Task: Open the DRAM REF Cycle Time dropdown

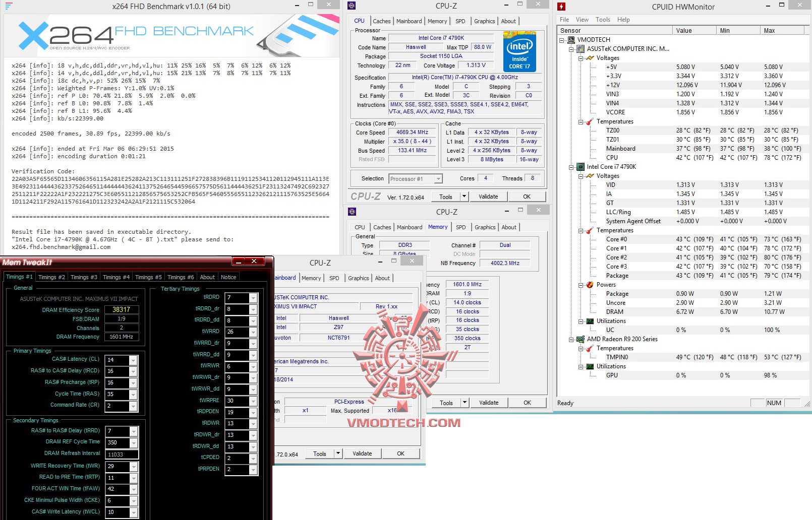Action: 133,443
